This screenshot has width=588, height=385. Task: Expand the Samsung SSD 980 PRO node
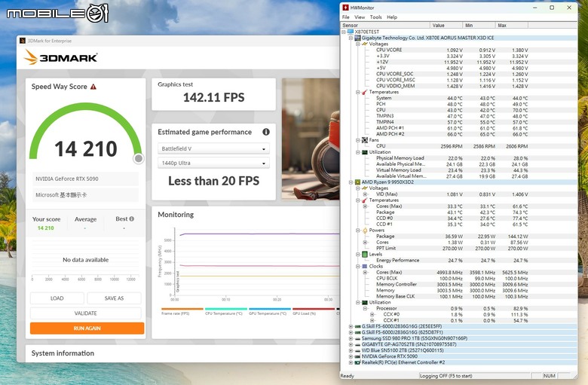pos(351,338)
